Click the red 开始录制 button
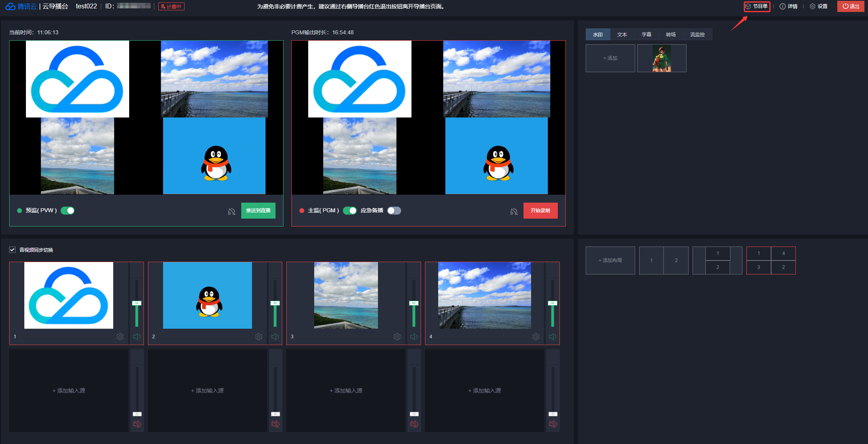This screenshot has width=868, height=444. (x=540, y=211)
